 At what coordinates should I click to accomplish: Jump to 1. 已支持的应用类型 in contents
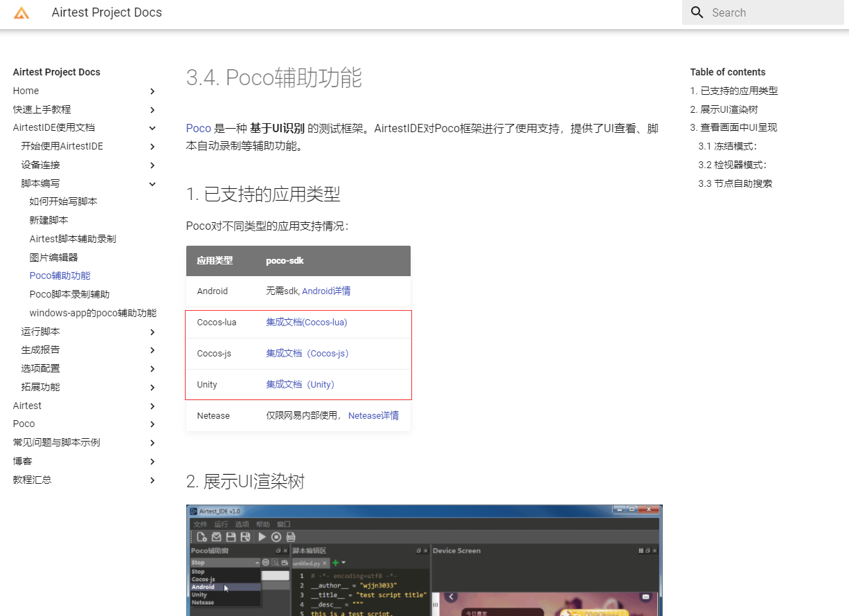[734, 91]
